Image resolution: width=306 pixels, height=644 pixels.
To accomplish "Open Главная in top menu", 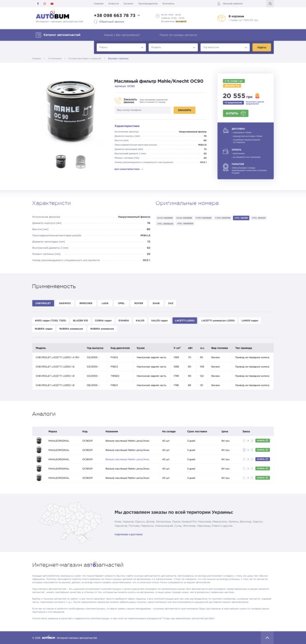I will pos(99,3).
